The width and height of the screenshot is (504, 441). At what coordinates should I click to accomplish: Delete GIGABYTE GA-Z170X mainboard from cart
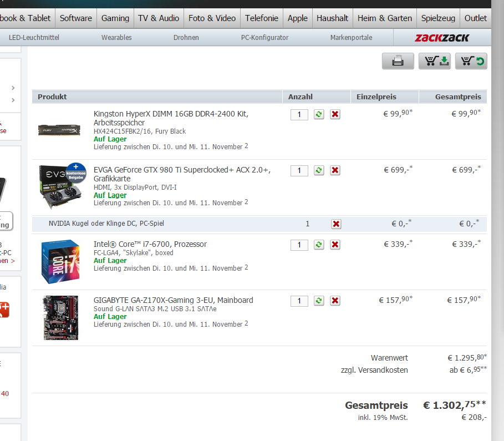pyautogui.click(x=335, y=301)
